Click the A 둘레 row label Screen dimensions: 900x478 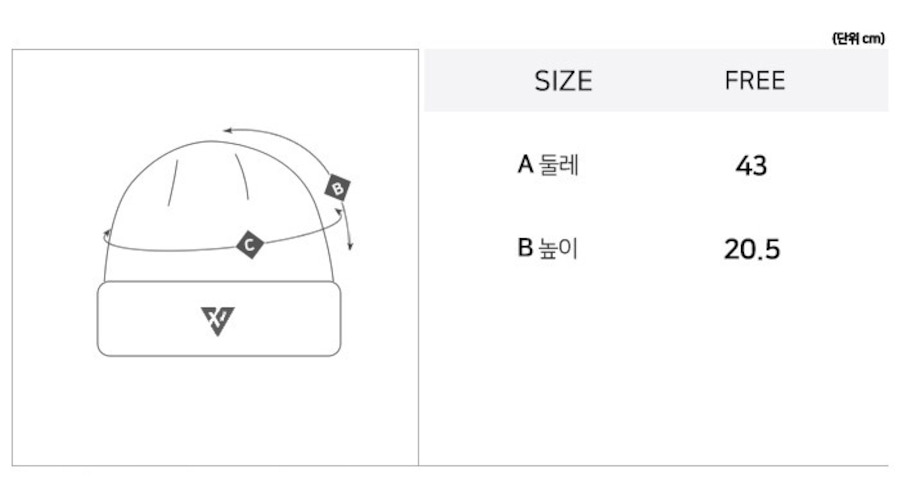pos(548,165)
